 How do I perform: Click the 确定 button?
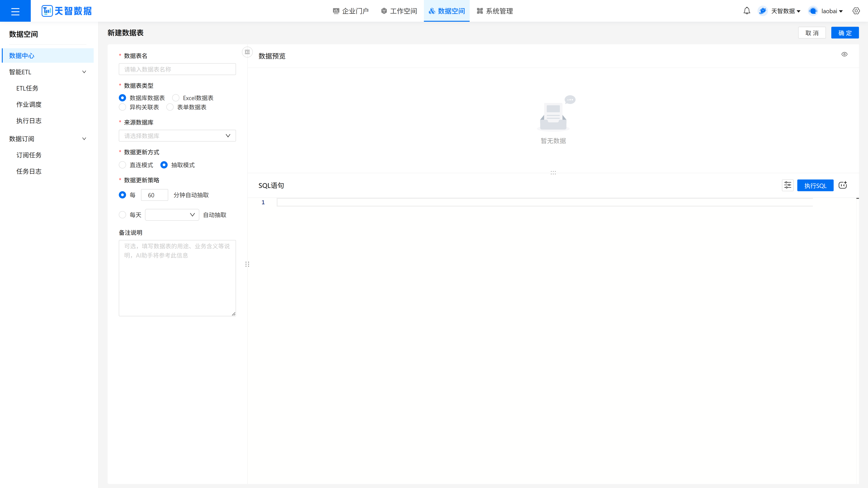[845, 33]
